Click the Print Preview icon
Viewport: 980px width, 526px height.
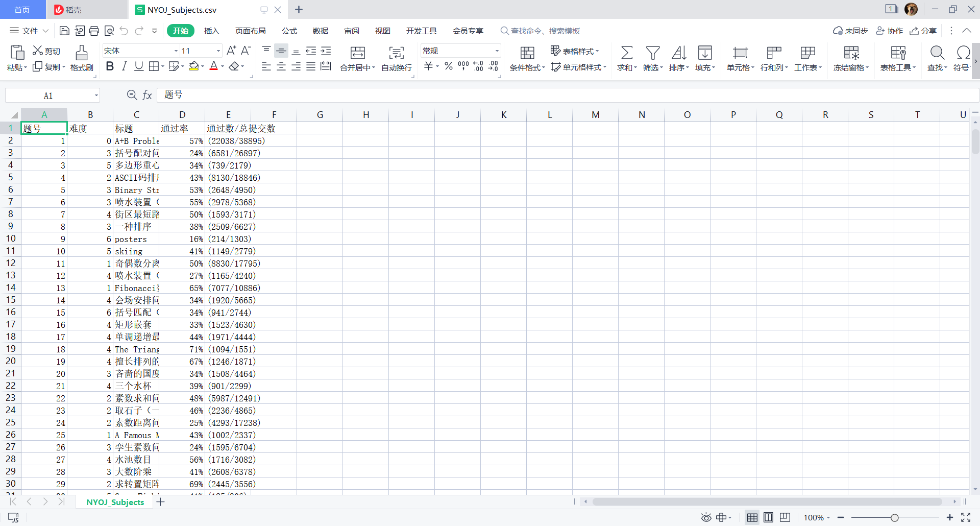pos(109,31)
